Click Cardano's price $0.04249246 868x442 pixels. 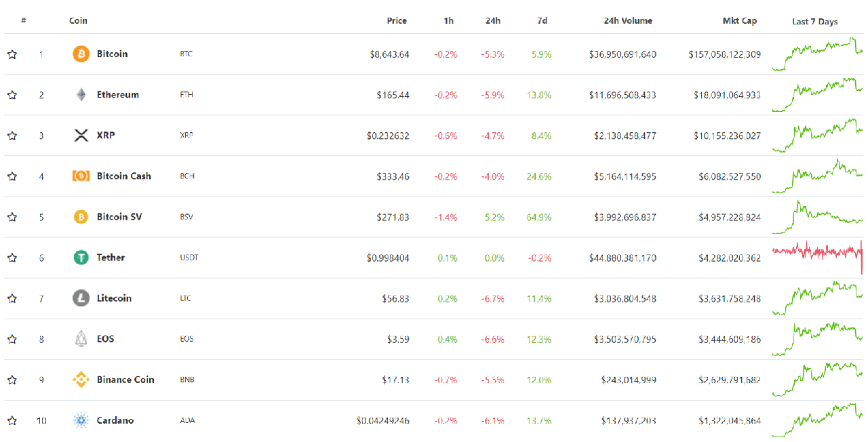(383, 420)
